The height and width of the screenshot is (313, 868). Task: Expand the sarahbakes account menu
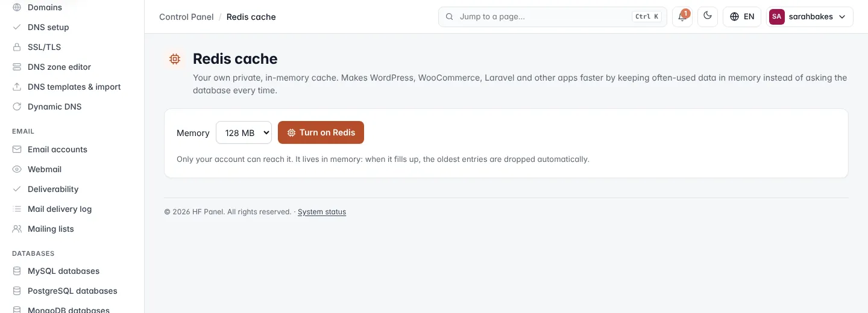[810, 16]
